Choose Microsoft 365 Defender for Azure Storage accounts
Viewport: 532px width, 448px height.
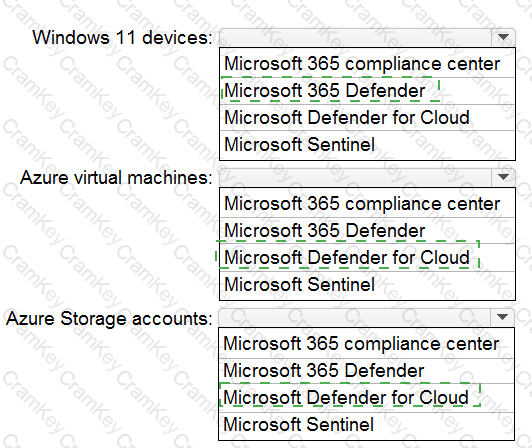coord(366,371)
